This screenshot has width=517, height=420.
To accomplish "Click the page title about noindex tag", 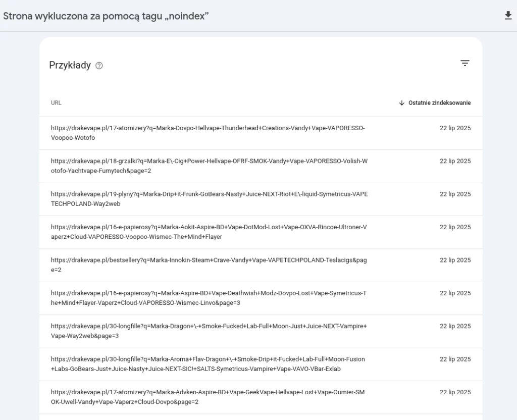I will [106, 16].
